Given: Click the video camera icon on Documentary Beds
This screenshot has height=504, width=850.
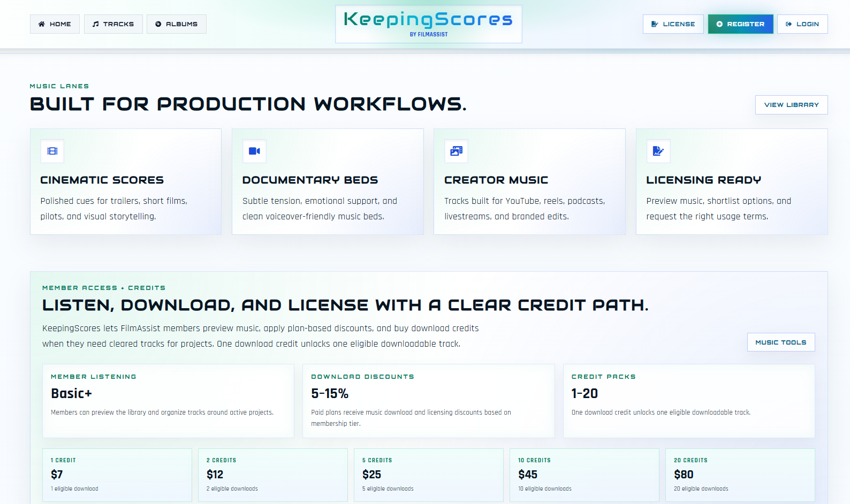Looking at the screenshot, I should click(x=254, y=151).
